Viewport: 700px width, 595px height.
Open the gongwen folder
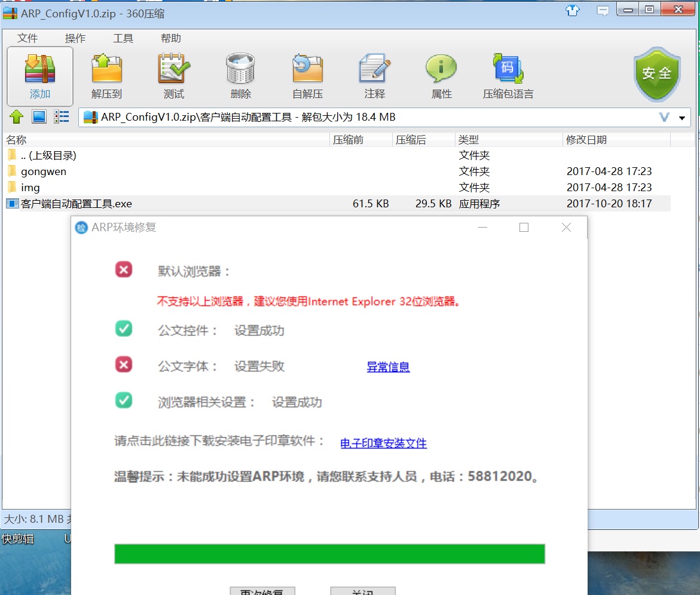point(43,171)
